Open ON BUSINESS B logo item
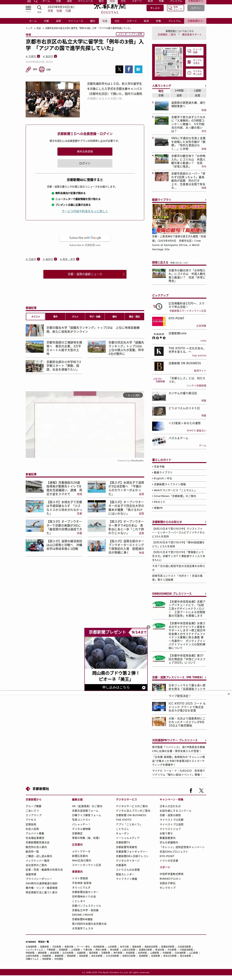 pos(159,366)
